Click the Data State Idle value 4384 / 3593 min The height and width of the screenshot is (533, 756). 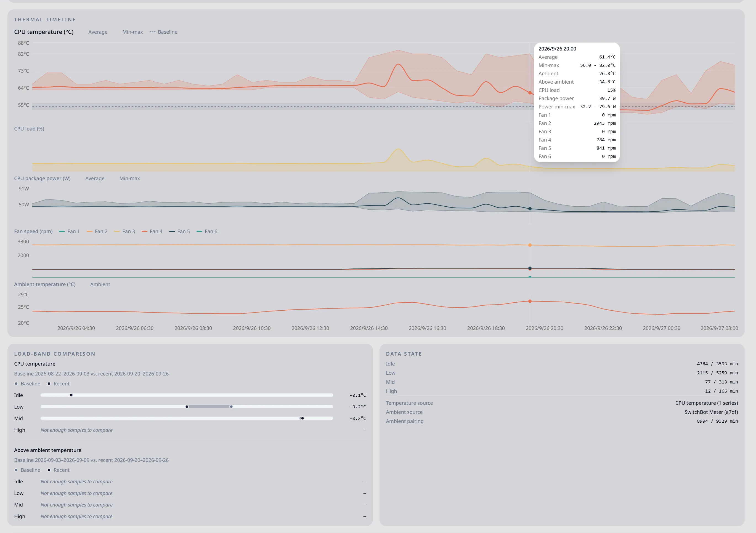717,364
